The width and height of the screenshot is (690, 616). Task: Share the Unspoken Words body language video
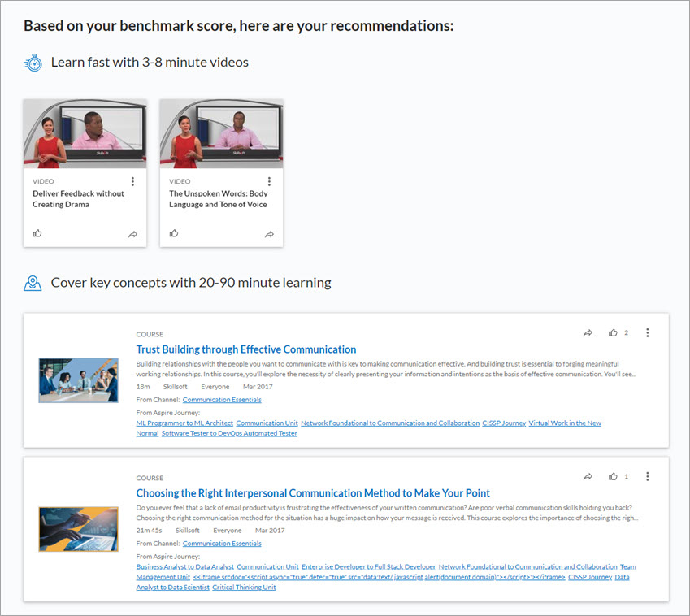[x=269, y=235]
